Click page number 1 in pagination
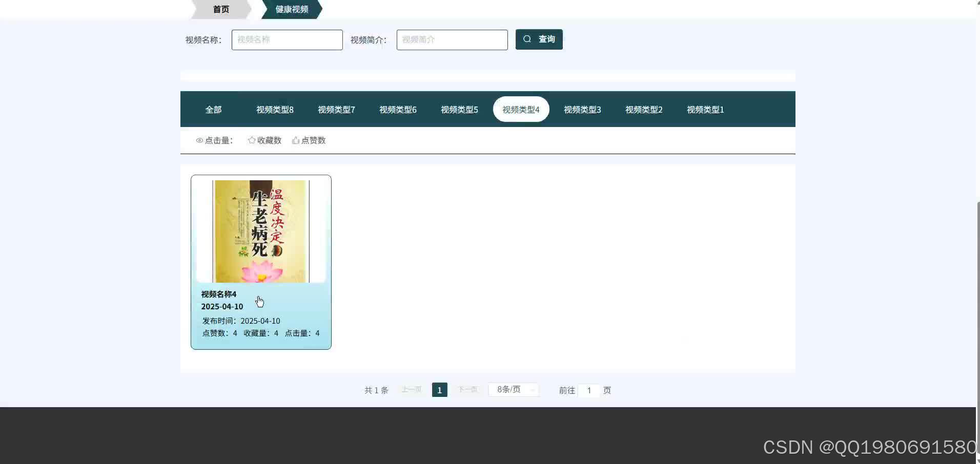Viewport: 980px width, 464px height. 439,389
